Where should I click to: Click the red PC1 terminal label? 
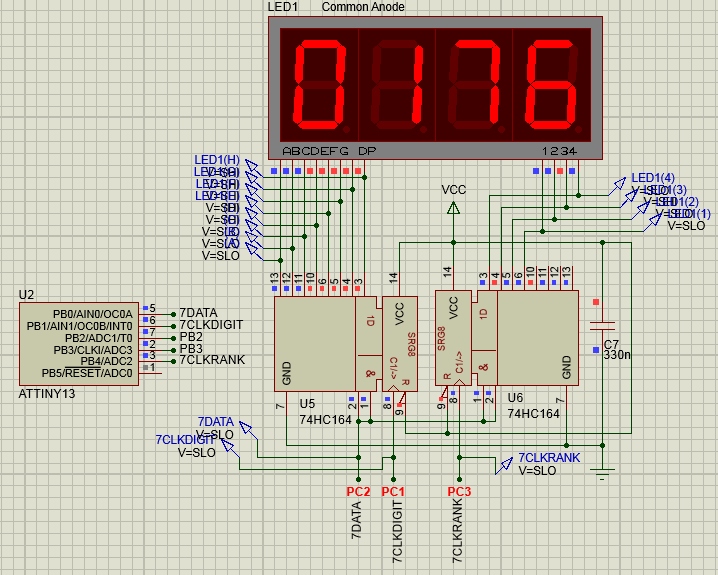click(x=393, y=492)
